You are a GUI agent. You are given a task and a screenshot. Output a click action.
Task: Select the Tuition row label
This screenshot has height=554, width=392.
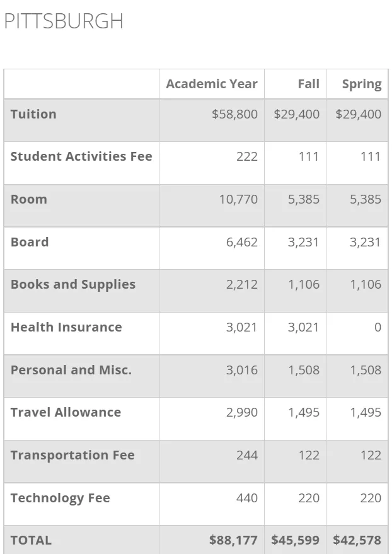[33, 114]
